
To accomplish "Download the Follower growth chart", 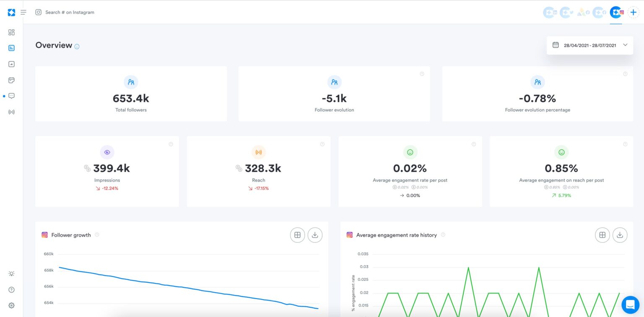I will [x=315, y=235].
